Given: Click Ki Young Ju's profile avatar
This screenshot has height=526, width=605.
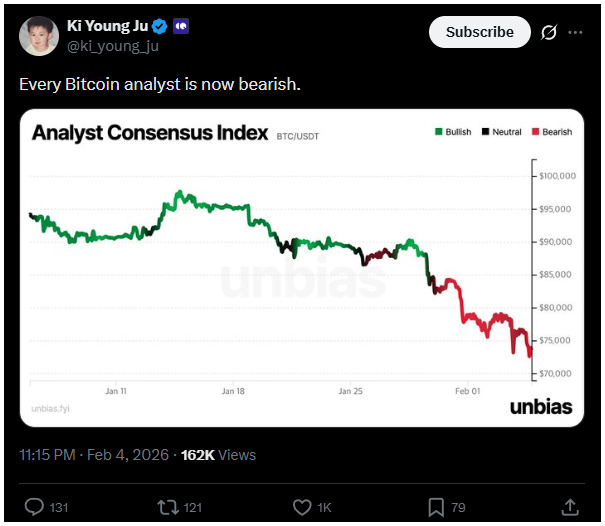Looking at the screenshot, I should pyautogui.click(x=38, y=35).
